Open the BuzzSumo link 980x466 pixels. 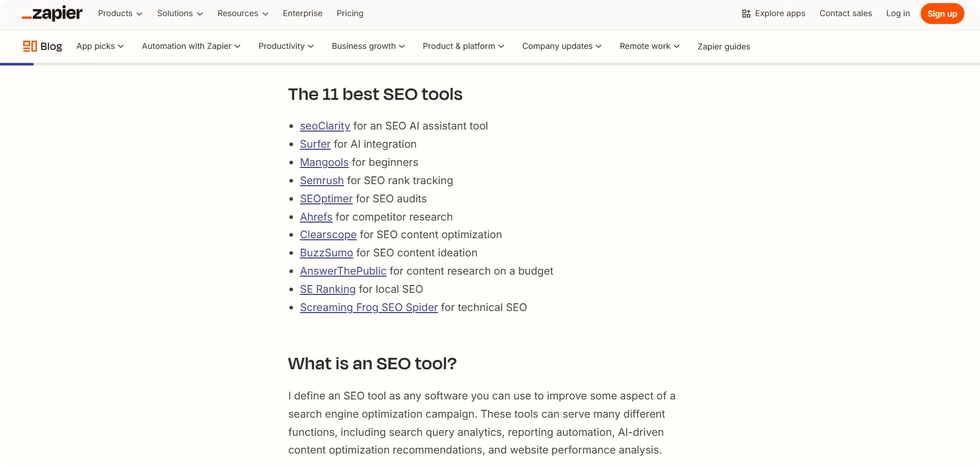point(326,253)
